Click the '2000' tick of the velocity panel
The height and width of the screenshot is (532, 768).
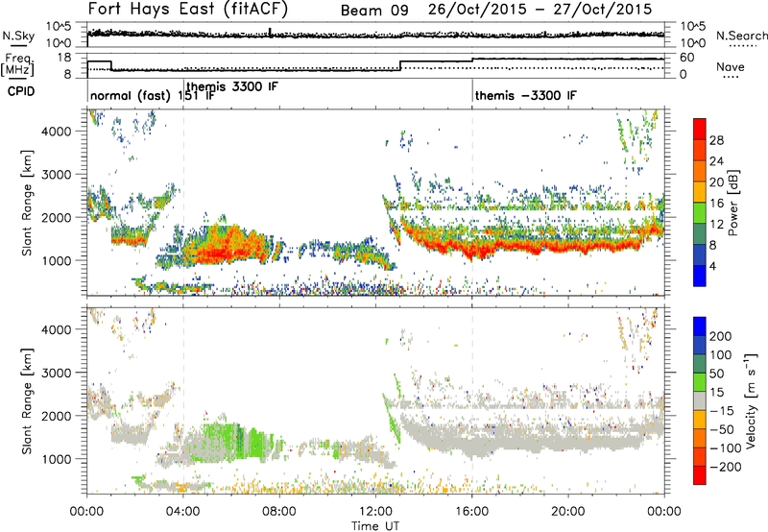(x=57, y=416)
